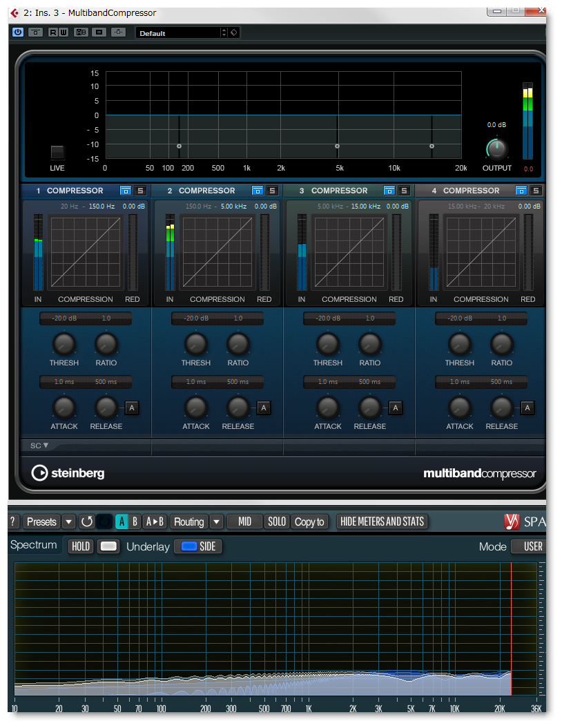
Task: Click band 1 THRESH knob
Action: (x=64, y=344)
